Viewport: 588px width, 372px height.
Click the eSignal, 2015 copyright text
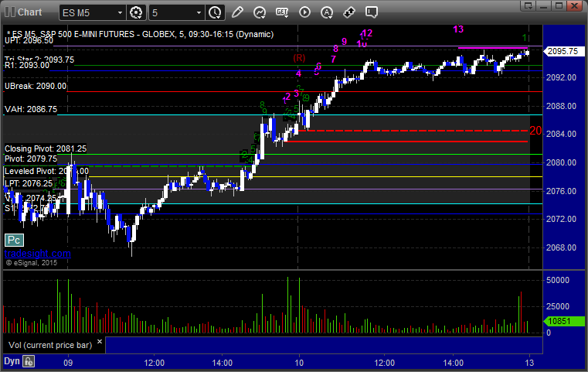tap(32, 263)
